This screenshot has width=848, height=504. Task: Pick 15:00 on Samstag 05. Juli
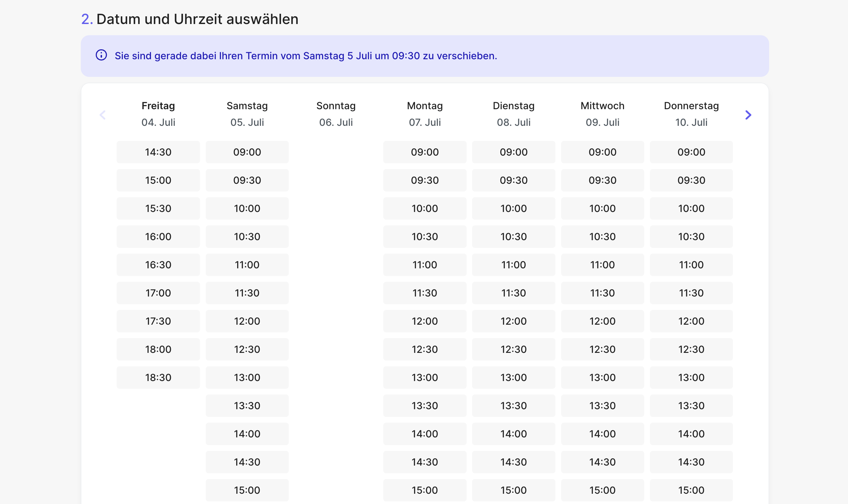(247, 490)
